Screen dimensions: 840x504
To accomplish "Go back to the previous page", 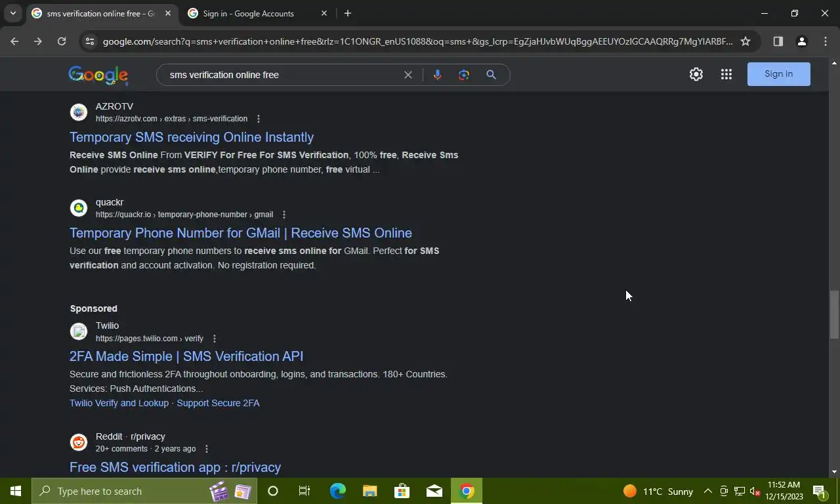I will click(14, 41).
